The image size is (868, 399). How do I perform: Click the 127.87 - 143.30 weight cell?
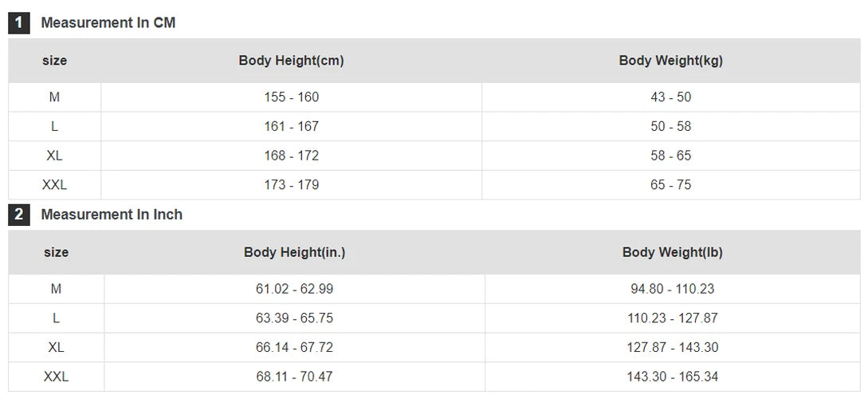[x=672, y=348]
